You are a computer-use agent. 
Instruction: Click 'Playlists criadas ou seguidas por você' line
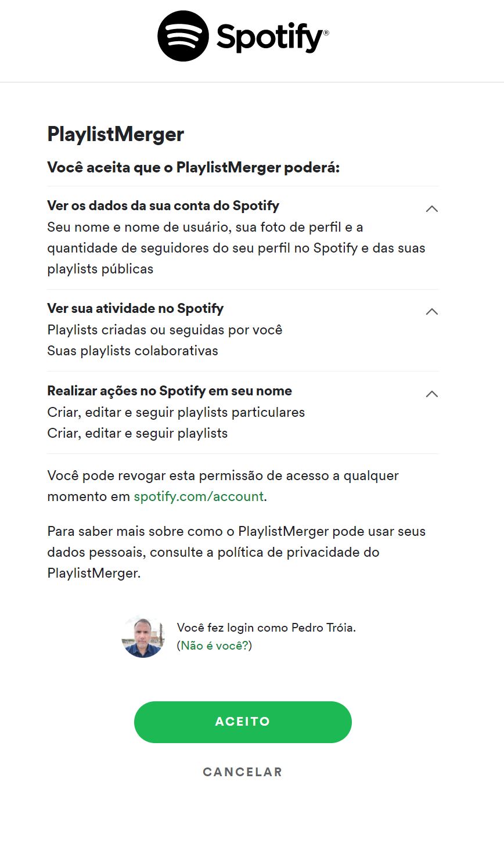click(165, 330)
